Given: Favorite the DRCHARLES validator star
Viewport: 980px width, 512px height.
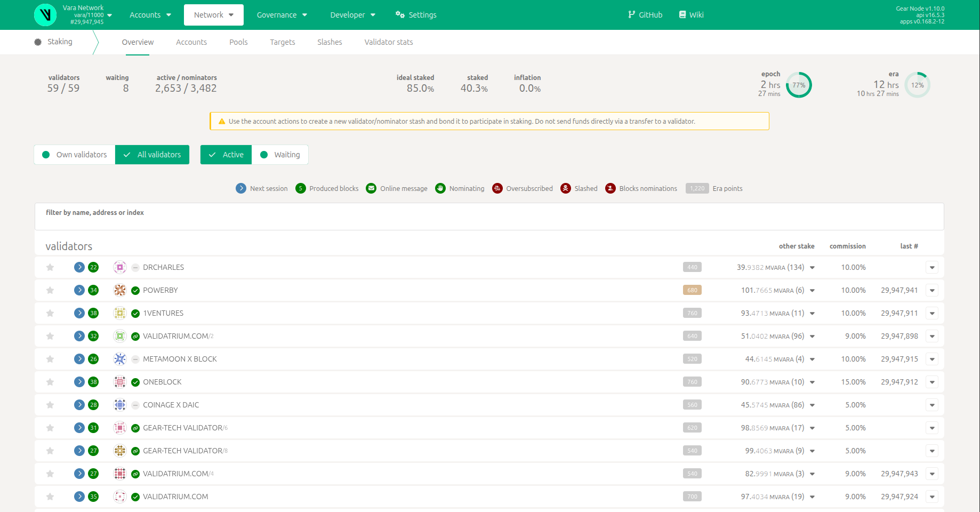Looking at the screenshot, I should coord(50,267).
